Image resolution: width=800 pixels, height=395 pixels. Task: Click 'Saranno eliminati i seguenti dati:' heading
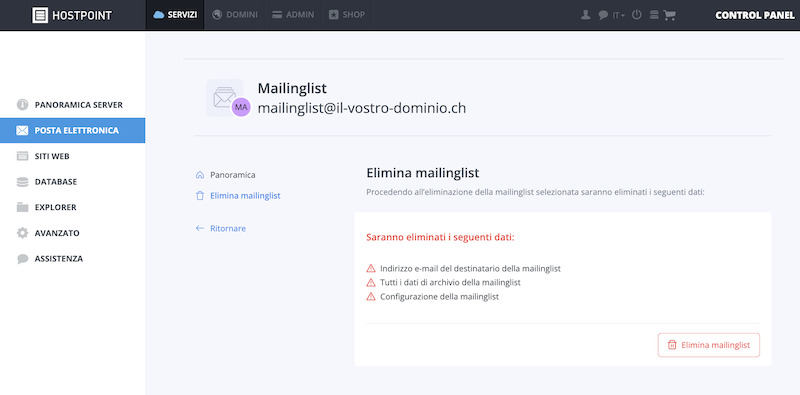click(x=440, y=237)
